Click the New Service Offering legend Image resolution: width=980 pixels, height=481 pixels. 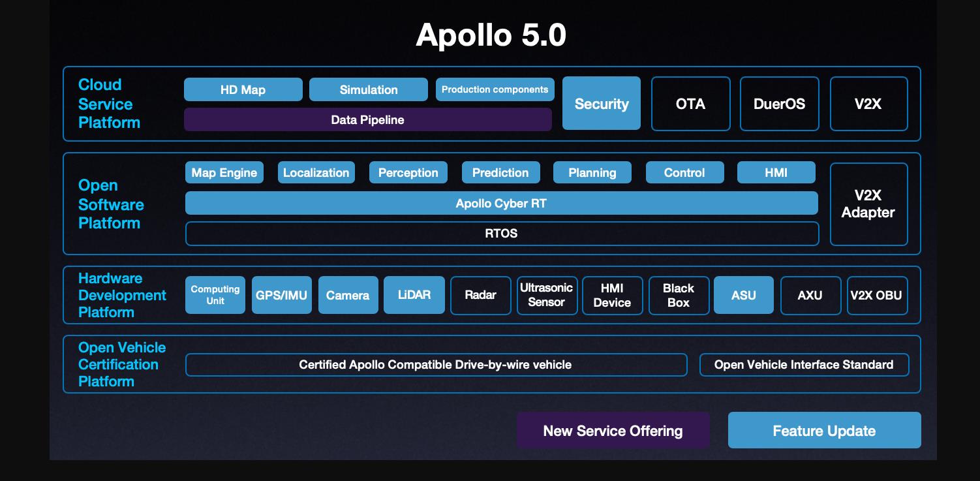tap(613, 430)
